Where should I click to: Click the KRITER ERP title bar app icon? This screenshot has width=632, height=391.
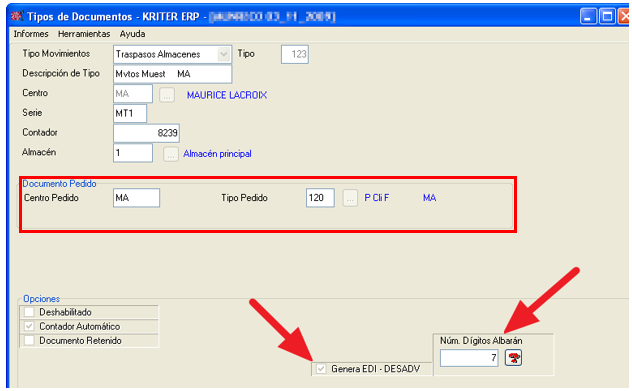tap(17, 16)
